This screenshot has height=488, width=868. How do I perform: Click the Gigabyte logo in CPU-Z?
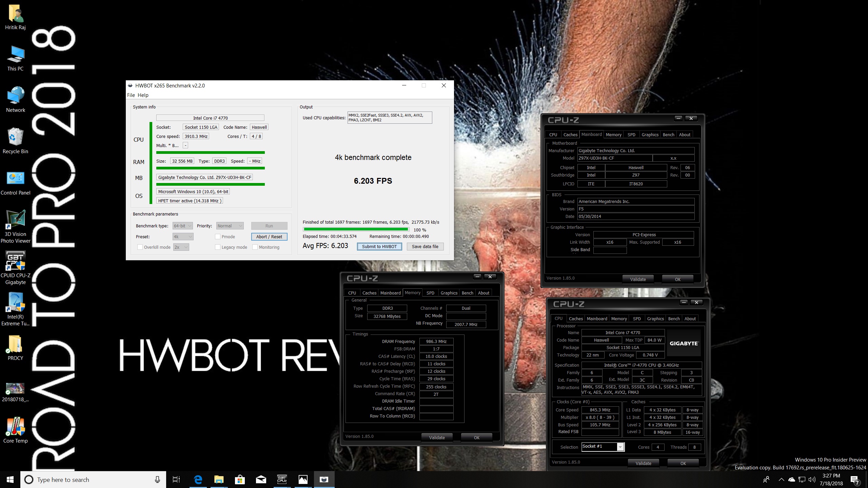point(684,343)
